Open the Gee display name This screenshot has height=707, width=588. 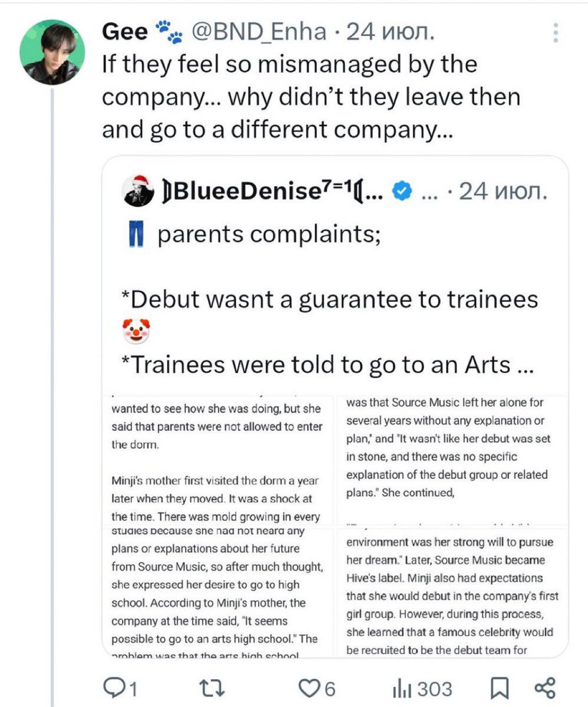click(x=124, y=32)
